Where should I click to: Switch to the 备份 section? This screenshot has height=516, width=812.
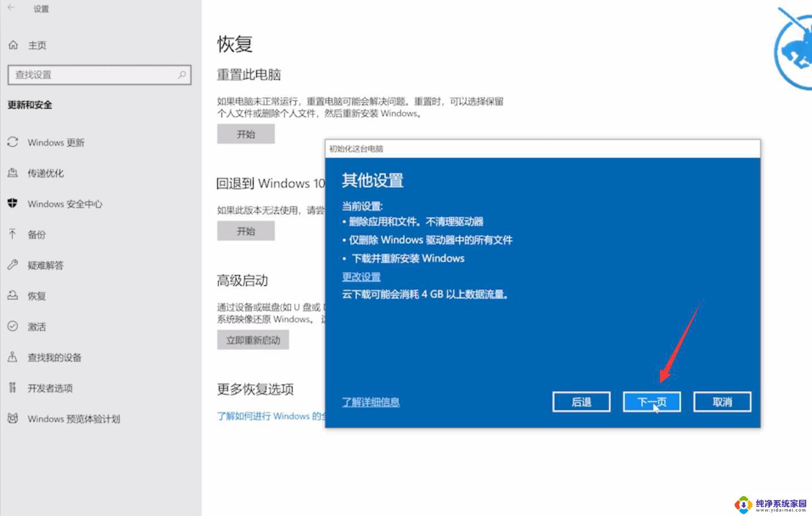tap(37, 234)
